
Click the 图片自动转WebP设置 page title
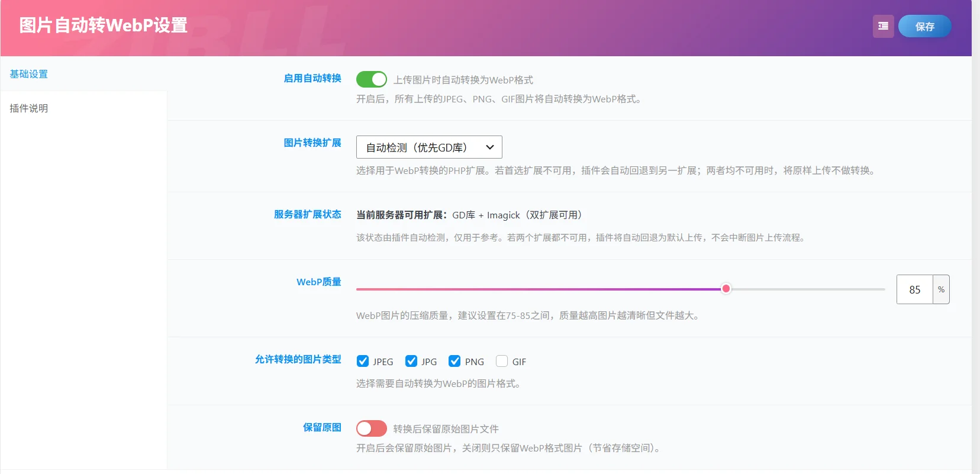pos(104,25)
